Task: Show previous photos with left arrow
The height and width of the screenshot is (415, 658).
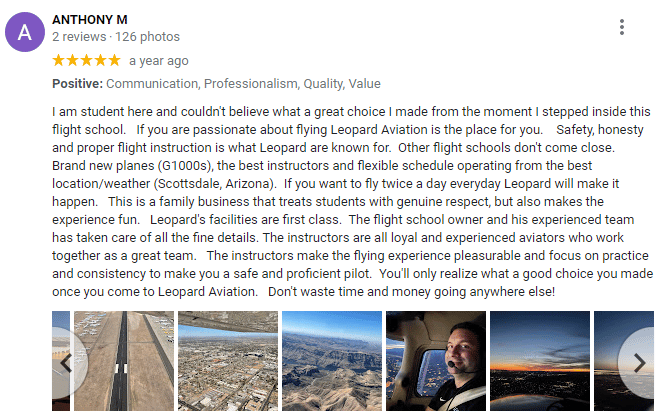Action: (x=67, y=363)
